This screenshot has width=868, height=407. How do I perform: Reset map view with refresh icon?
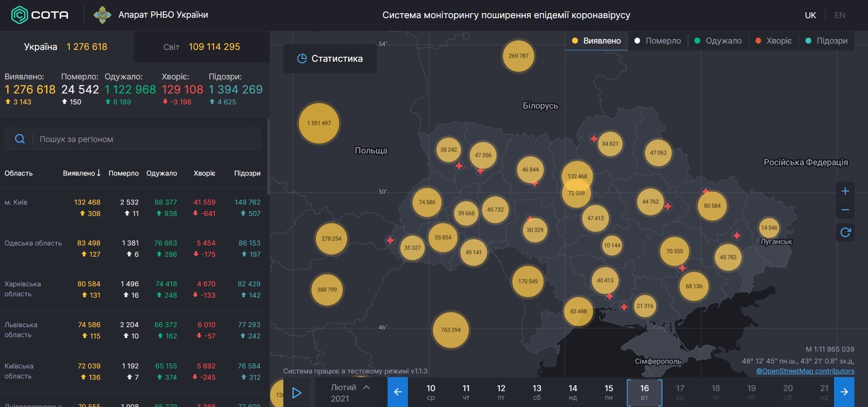coord(845,233)
